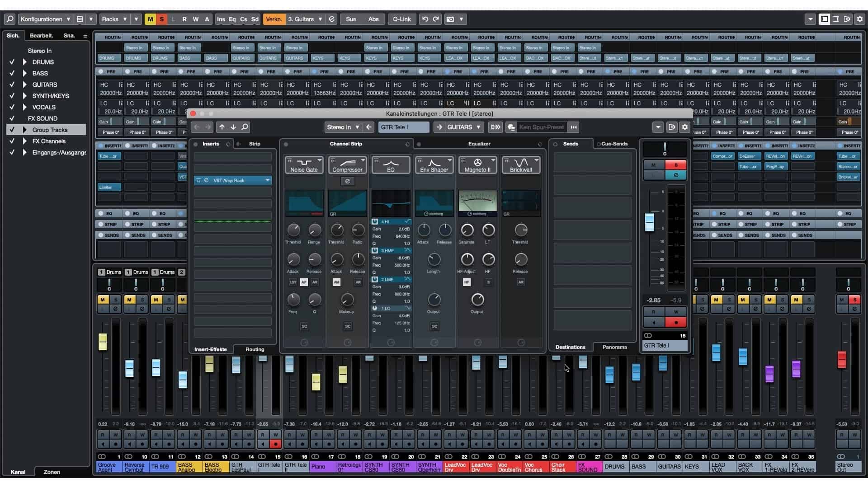Open channel search magnifier in mixer toolbar

click(x=9, y=19)
